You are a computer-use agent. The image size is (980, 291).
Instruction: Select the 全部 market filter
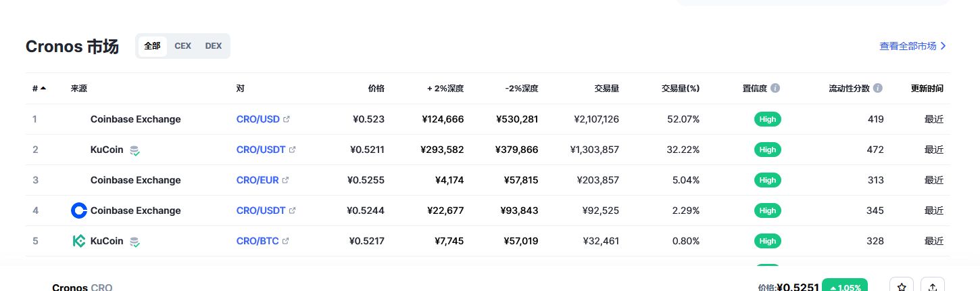coord(152,46)
